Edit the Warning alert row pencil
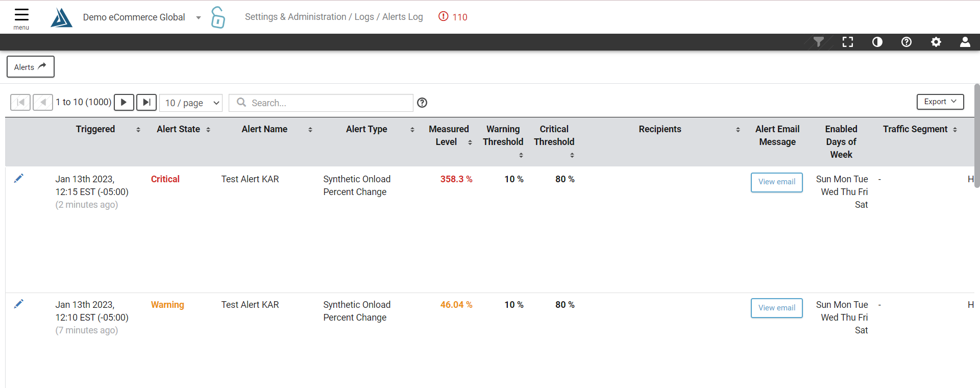Screen dimensions: 980x388 pyautogui.click(x=18, y=304)
